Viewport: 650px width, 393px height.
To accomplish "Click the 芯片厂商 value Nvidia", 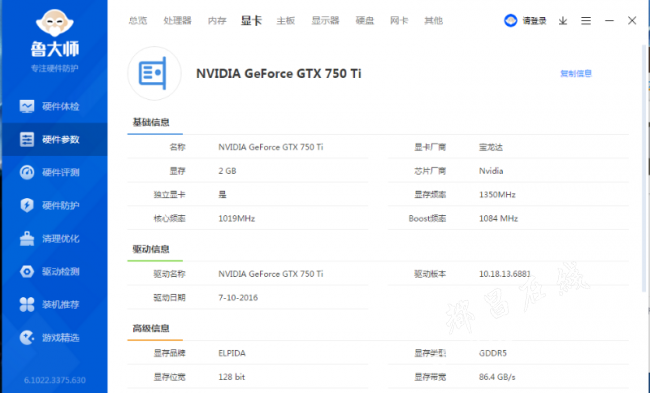I will [491, 171].
